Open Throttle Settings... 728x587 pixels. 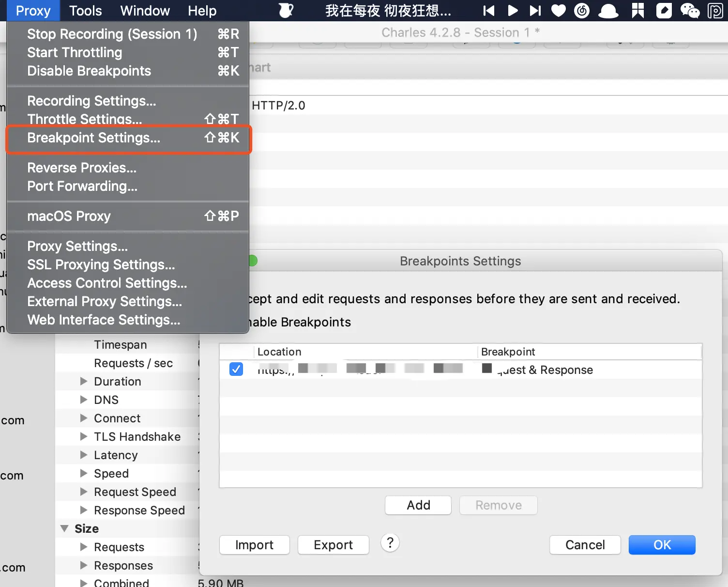[128, 119]
